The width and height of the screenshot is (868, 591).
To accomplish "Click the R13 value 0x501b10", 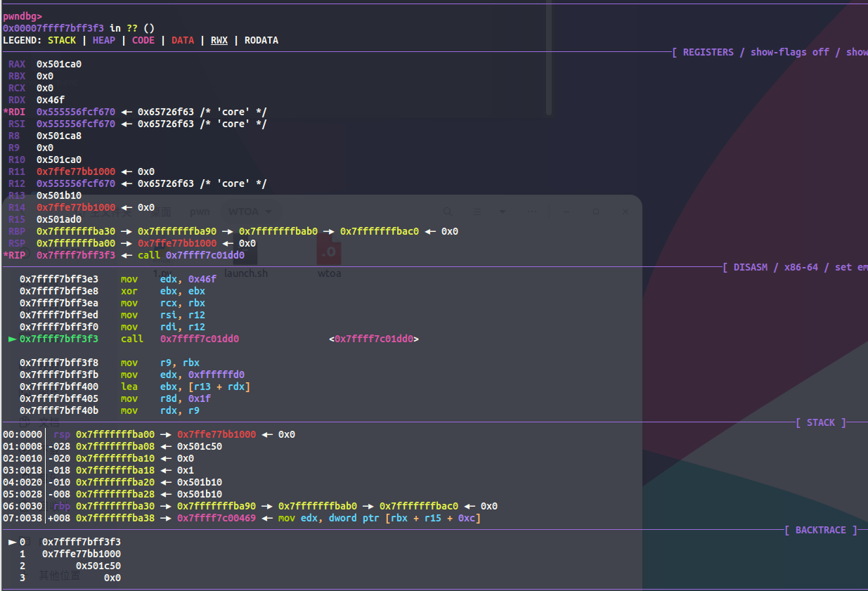I will click(x=59, y=195).
